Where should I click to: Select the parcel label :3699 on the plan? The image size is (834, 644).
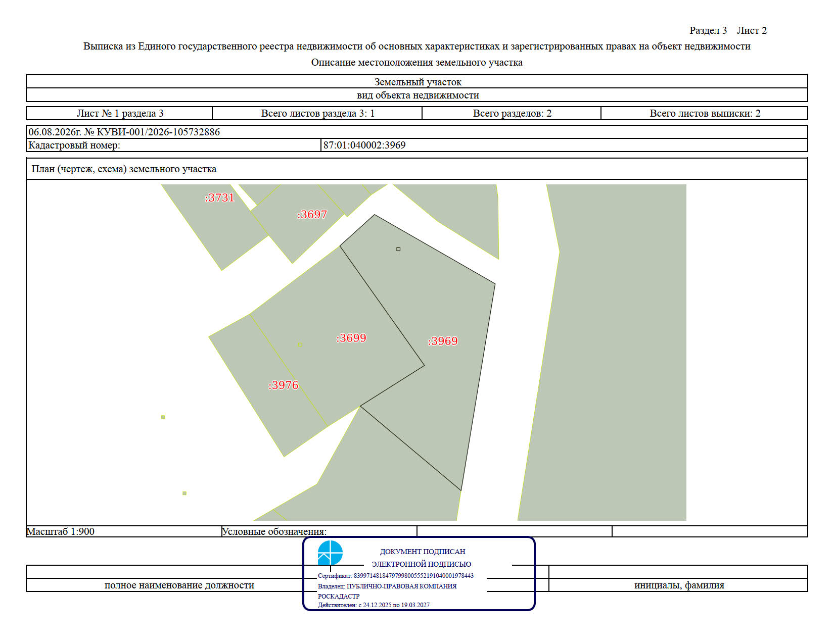(x=351, y=338)
